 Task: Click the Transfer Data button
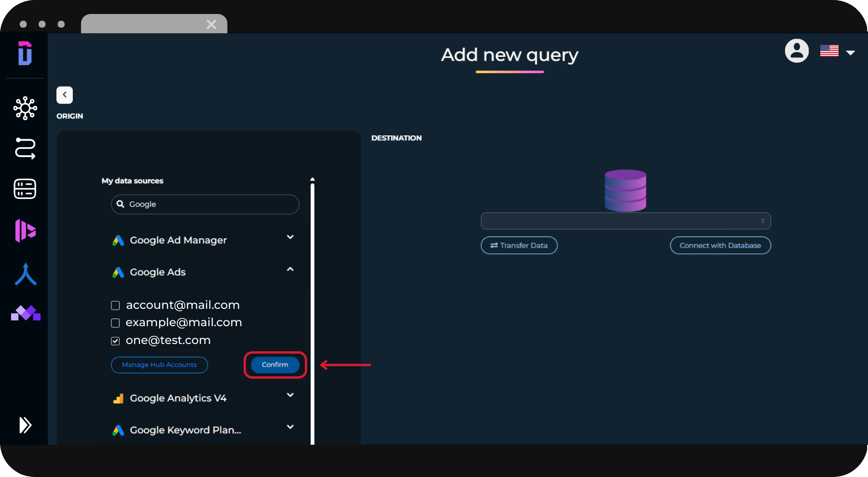coord(519,245)
